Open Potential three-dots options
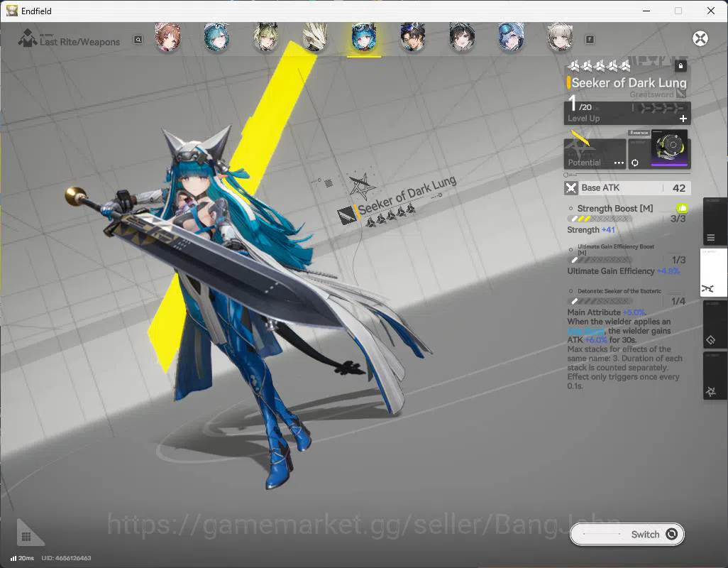728x568 pixels. pyautogui.click(x=619, y=163)
